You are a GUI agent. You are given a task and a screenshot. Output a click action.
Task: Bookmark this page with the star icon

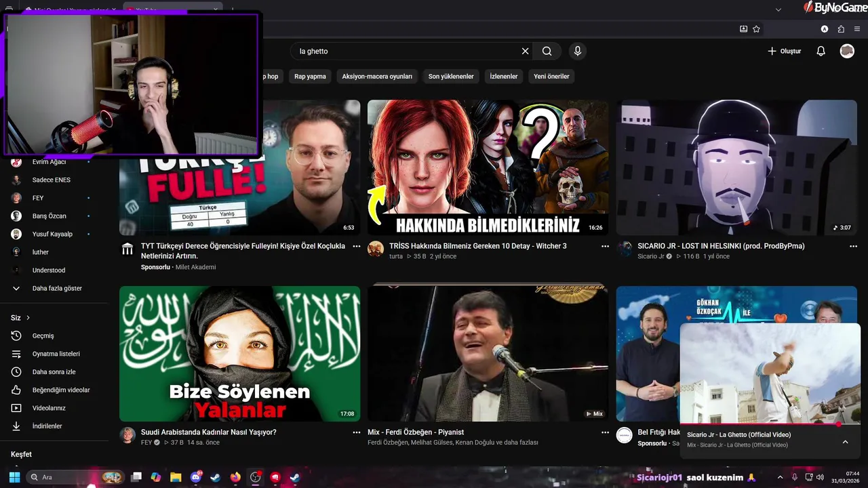click(x=756, y=29)
